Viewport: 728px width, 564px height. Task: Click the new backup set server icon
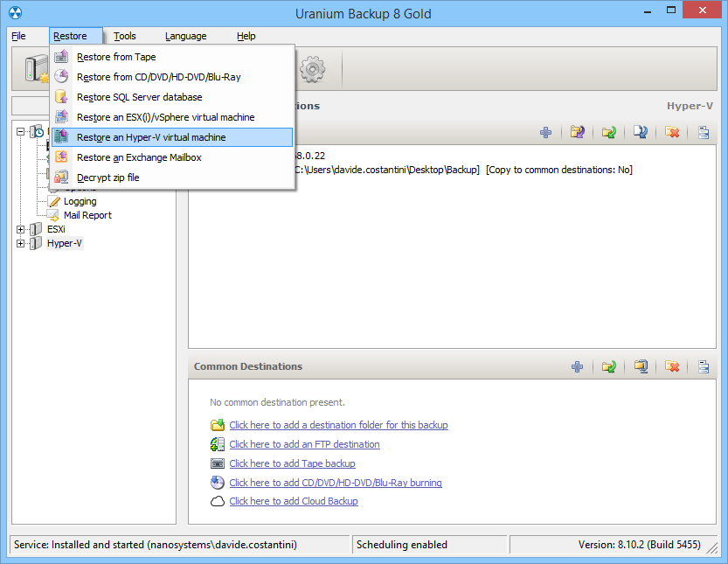tap(37, 69)
